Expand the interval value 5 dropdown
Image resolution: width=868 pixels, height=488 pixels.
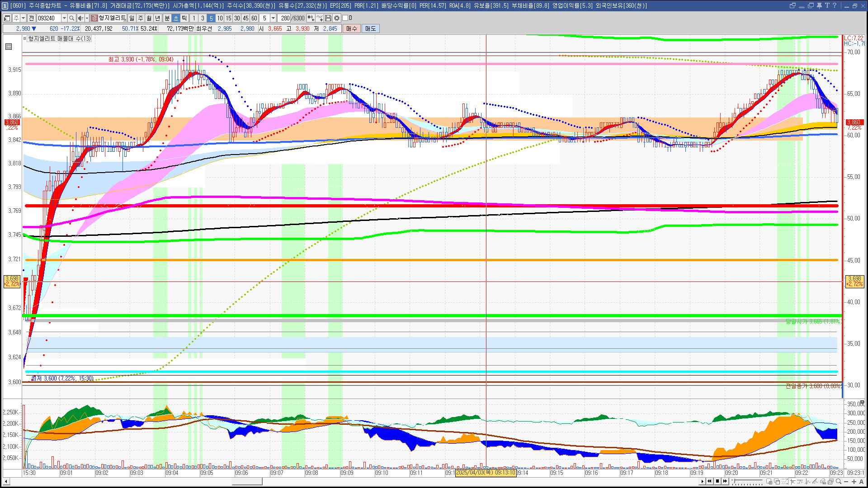[x=273, y=18]
